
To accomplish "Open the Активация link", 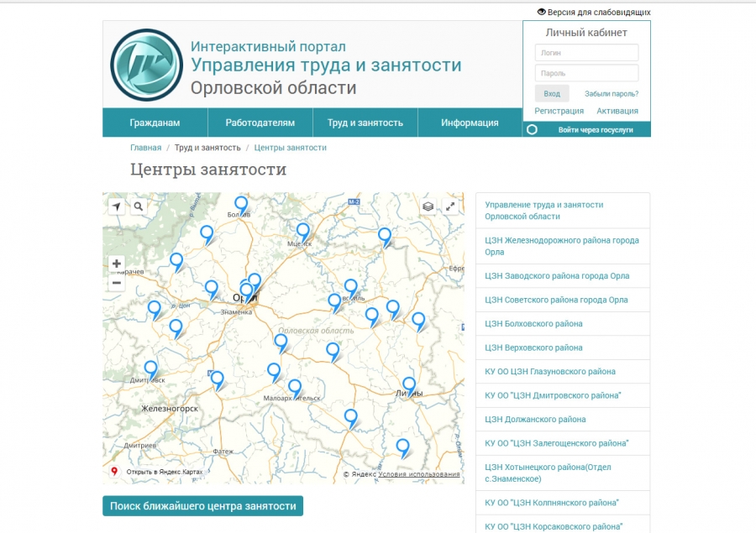I will click(617, 111).
